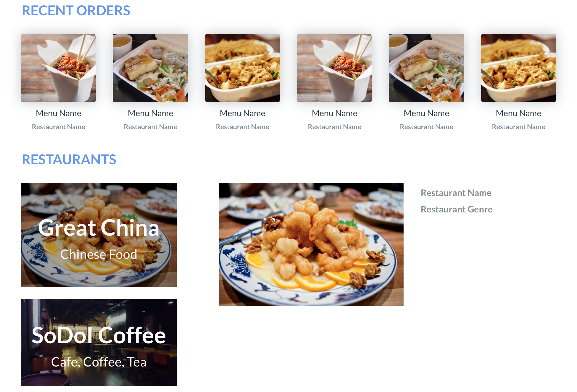Viewport: 577px width, 392px height.
Task: Click the last Menu Name label
Action: 519,113
